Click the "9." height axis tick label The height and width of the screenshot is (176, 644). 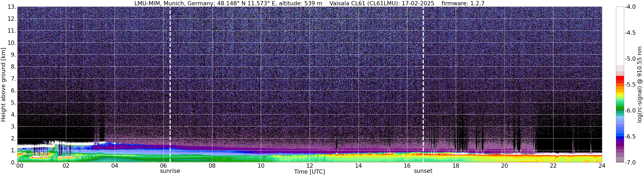coord(13,55)
